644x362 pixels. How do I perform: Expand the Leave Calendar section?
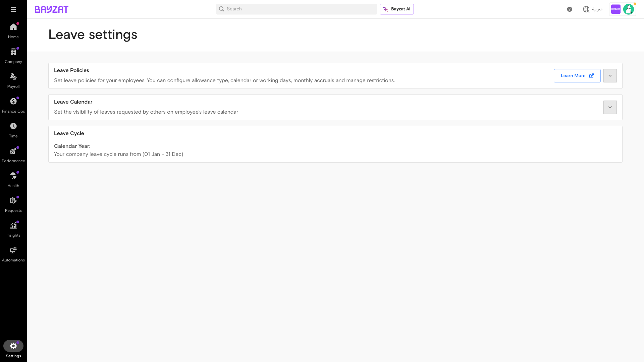(610, 107)
